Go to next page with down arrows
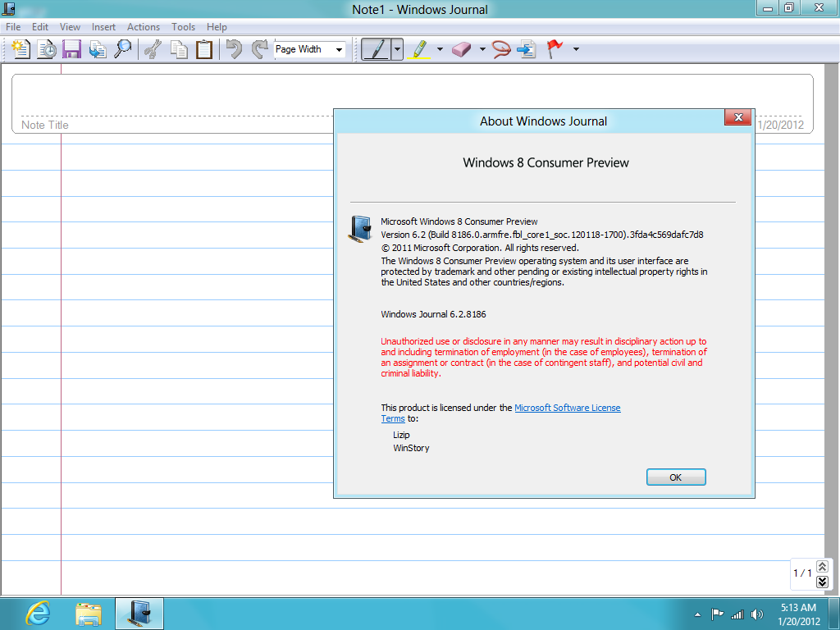The width and height of the screenshot is (840, 630). (822, 582)
